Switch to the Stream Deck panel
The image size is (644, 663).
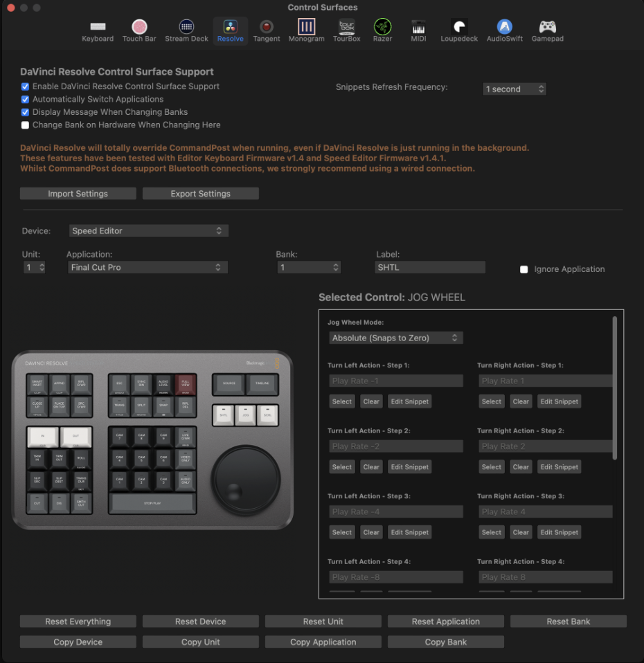coord(186,31)
